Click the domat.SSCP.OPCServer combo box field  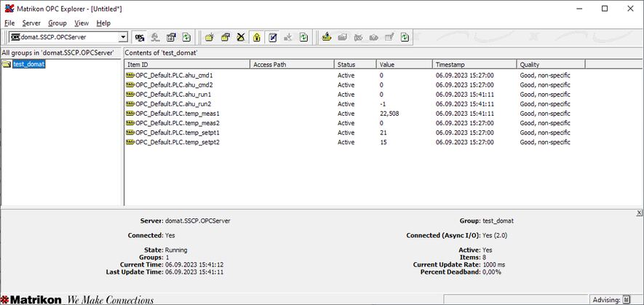65,37
